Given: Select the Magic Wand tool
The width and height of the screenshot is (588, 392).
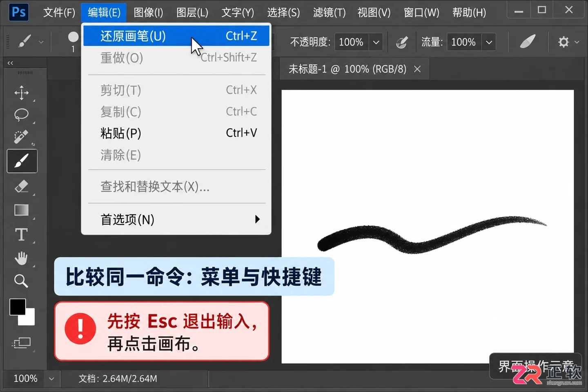Looking at the screenshot, I should pos(22,137).
